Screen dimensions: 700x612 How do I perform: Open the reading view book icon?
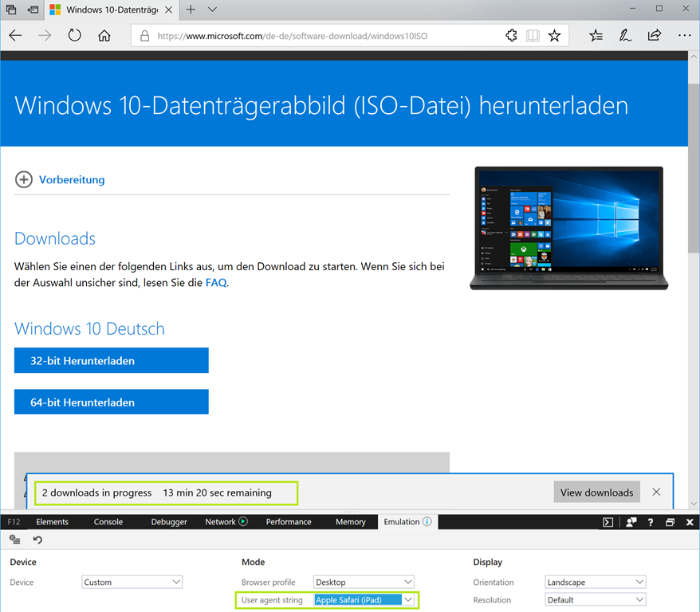click(x=533, y=36)
